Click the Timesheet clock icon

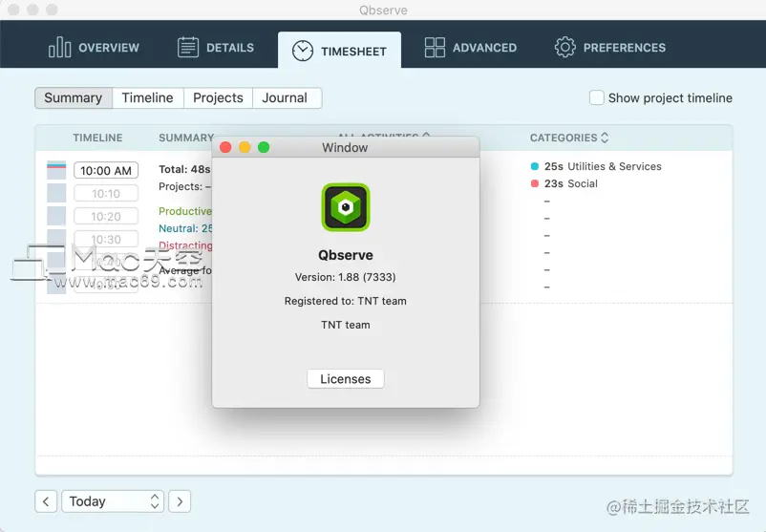point(303,51)
